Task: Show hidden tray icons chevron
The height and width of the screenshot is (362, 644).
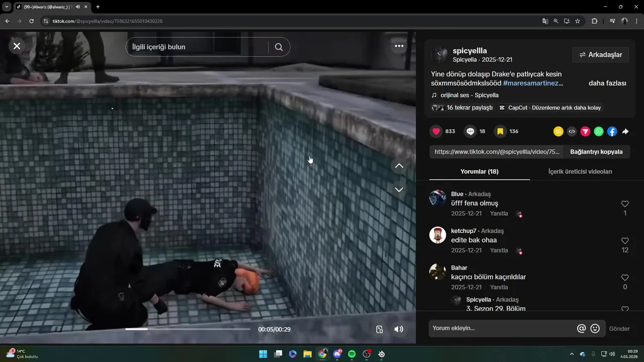Action: click(571, 354)
